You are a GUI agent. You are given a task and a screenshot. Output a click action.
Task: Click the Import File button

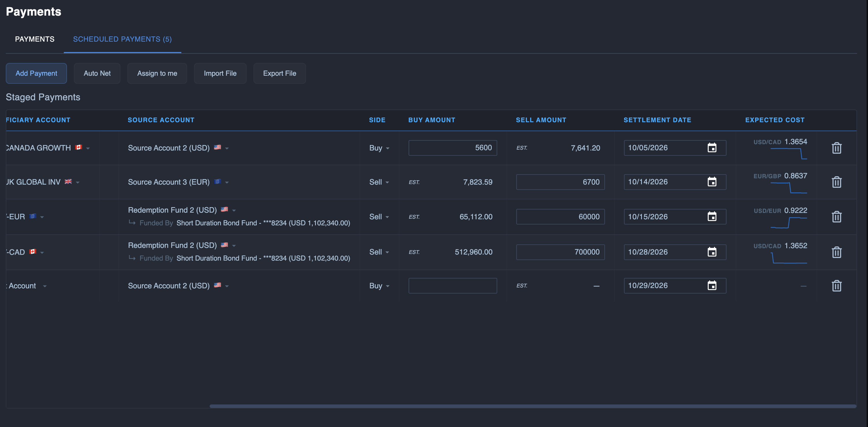[x=220, y=73]
